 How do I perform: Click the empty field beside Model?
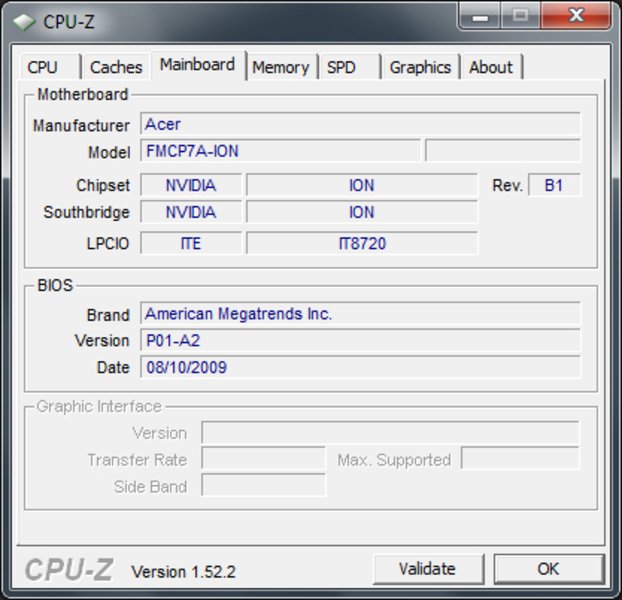pos(503,151)
